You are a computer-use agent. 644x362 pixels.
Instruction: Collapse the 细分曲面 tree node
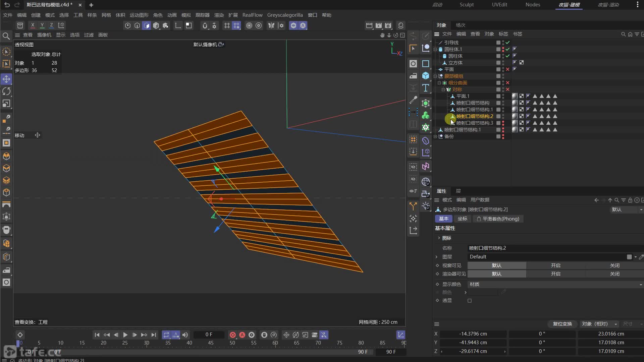(x=439, y=83)
